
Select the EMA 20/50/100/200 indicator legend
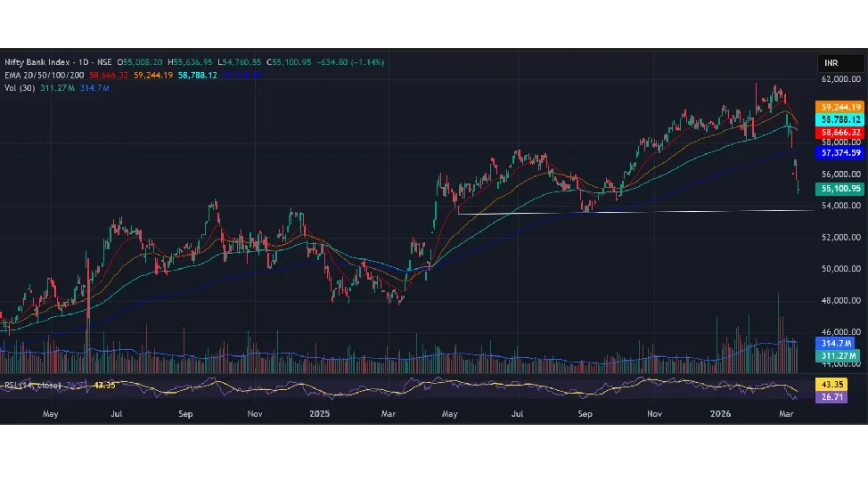(x=44, y=75)
